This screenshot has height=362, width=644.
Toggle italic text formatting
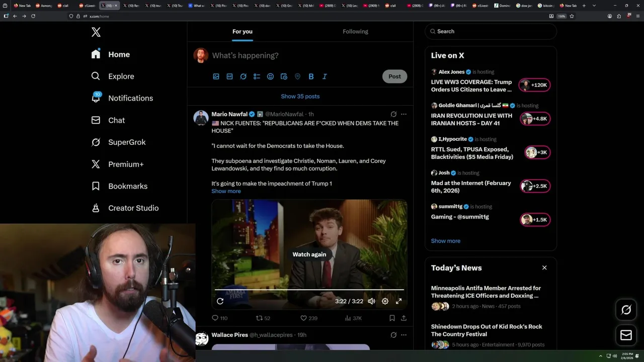click(x=325, y=76)
